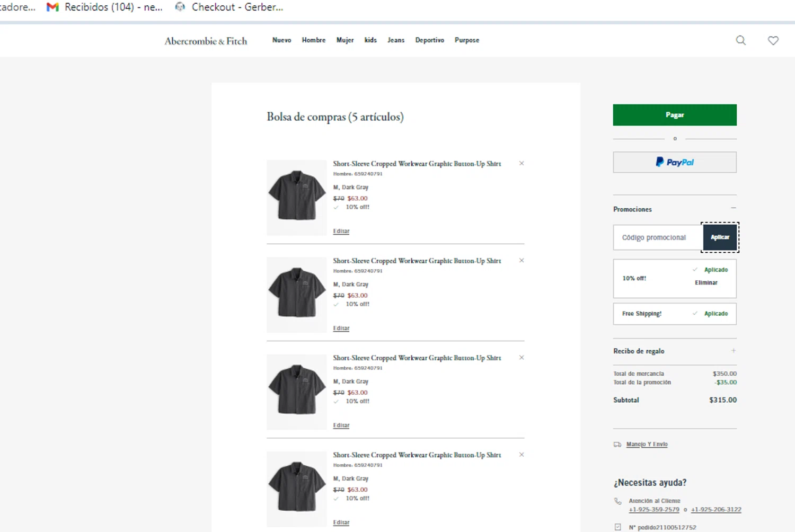Click the first shirt's $63.00 sale price

click(x=357, y=199)
